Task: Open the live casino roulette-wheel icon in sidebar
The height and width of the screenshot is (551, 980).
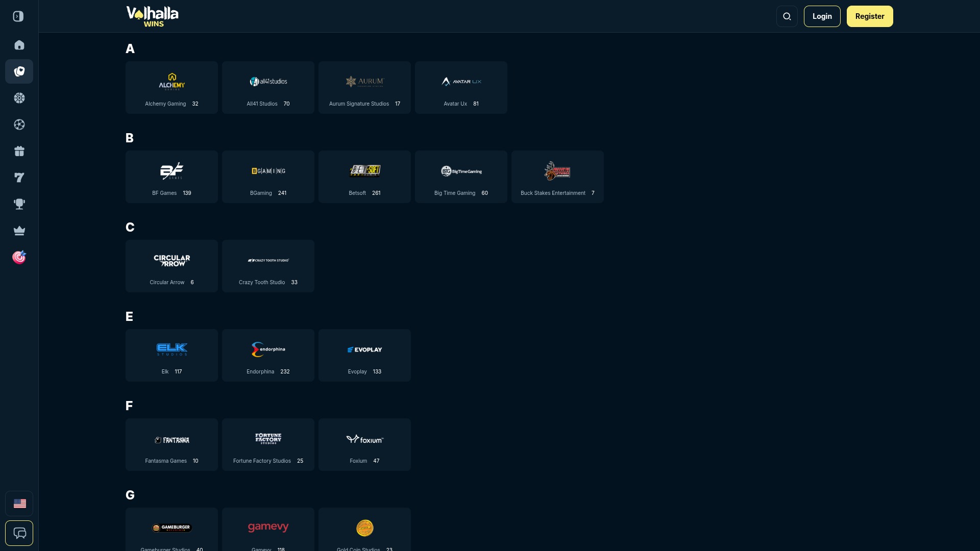Action: coord(19,98)
